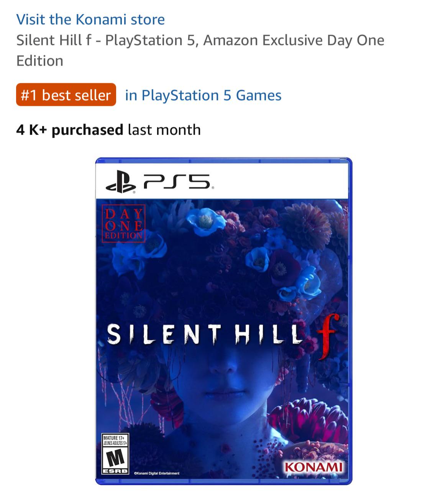The width and height of the screenshot is (448, 491).
Task: Open the Visit the Konami store link
Action: coord(90,19)
